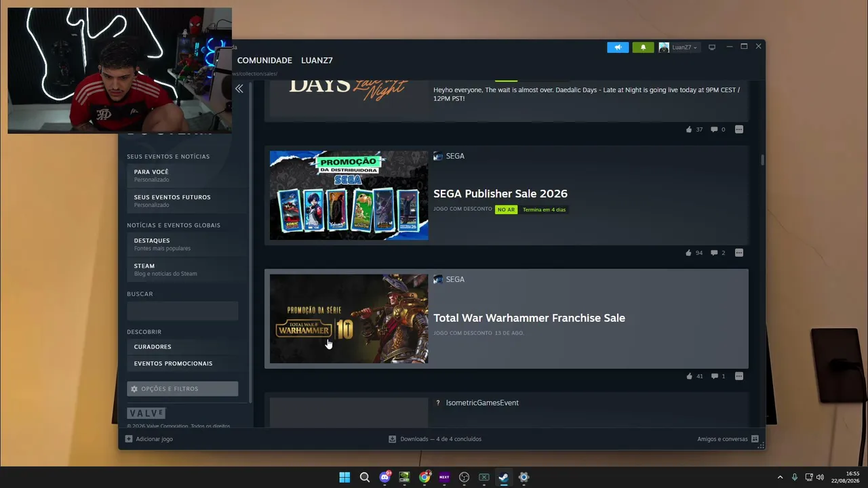Click the Adicionar jogo label
This screenshot has width=868, height=488.
tap(154, 439)
